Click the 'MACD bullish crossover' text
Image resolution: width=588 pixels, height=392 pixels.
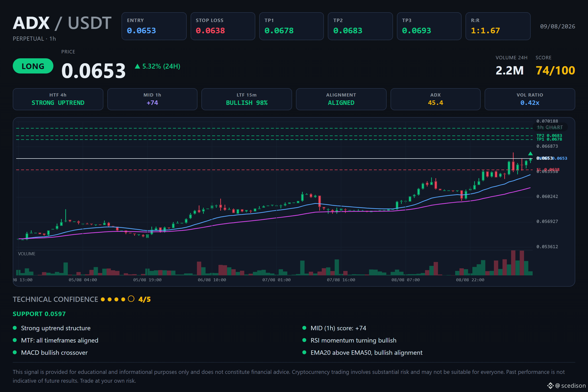tap(54, 353)
